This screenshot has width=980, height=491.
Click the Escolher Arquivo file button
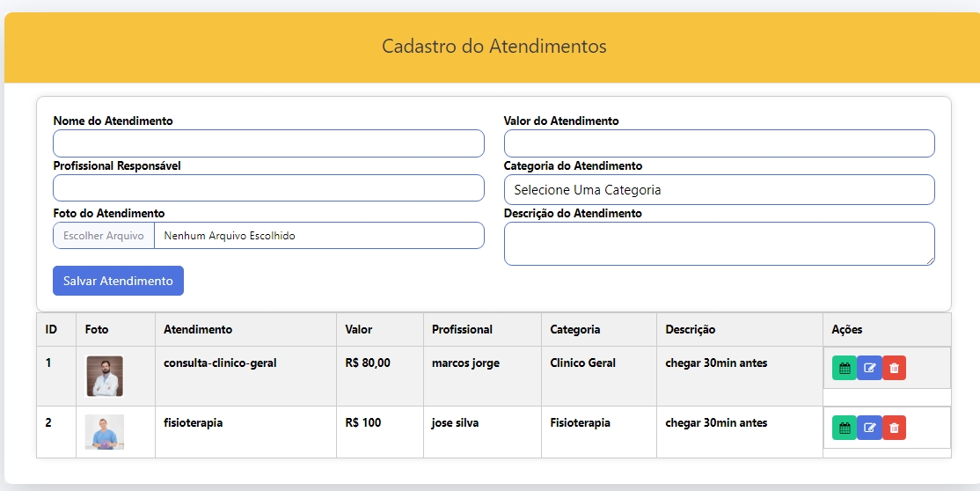[x=104, y=236]
